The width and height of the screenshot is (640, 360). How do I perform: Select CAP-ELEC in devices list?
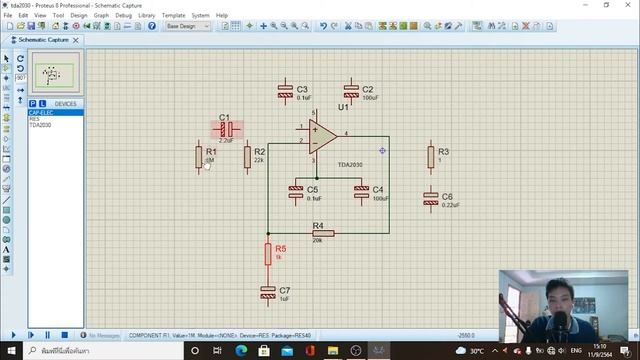tap(56, 113)
